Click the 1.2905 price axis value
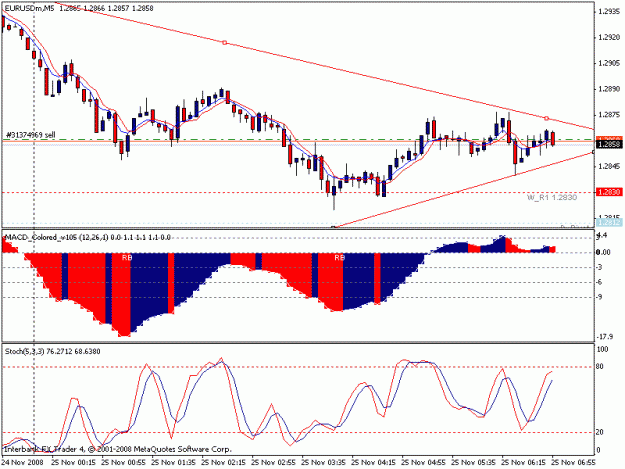The image size is (625, 469). click(x=609, y=63)
